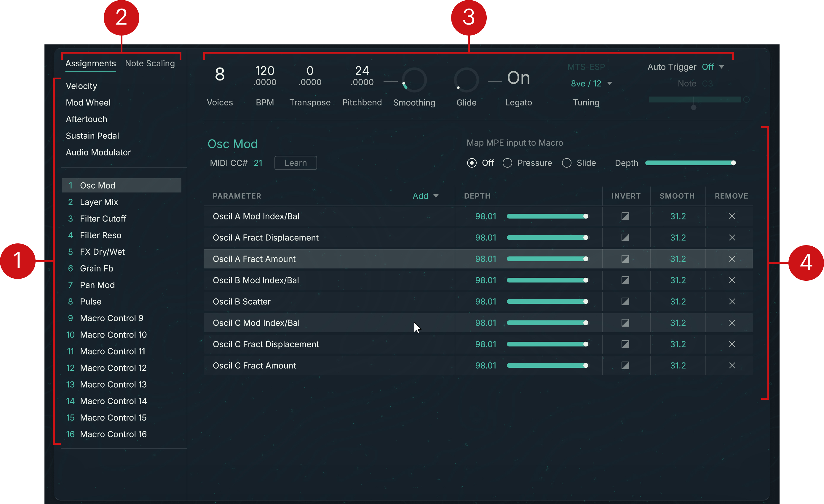The width and height of the screenshot is (824, 504).
Task: Click the MIDI Learn button
Action: [296, 163]
